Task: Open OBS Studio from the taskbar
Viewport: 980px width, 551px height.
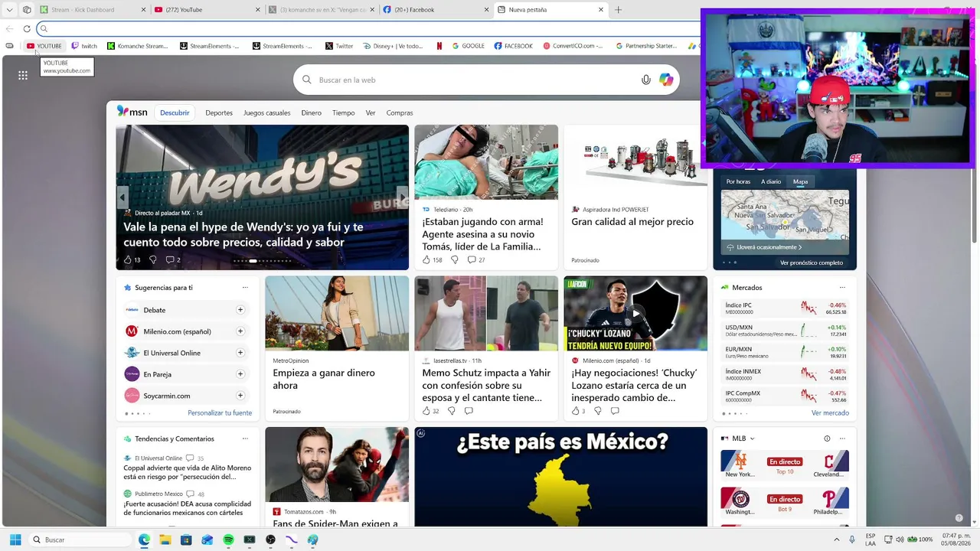Action: [x=270, y=540]
